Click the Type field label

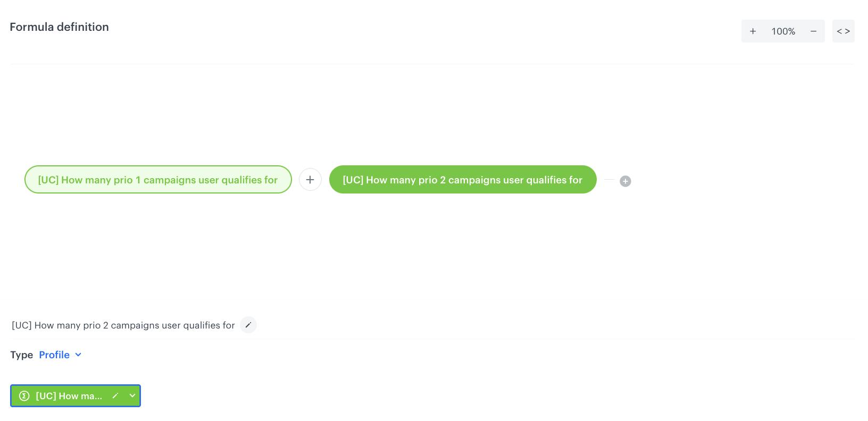click(x=21, y=355)
